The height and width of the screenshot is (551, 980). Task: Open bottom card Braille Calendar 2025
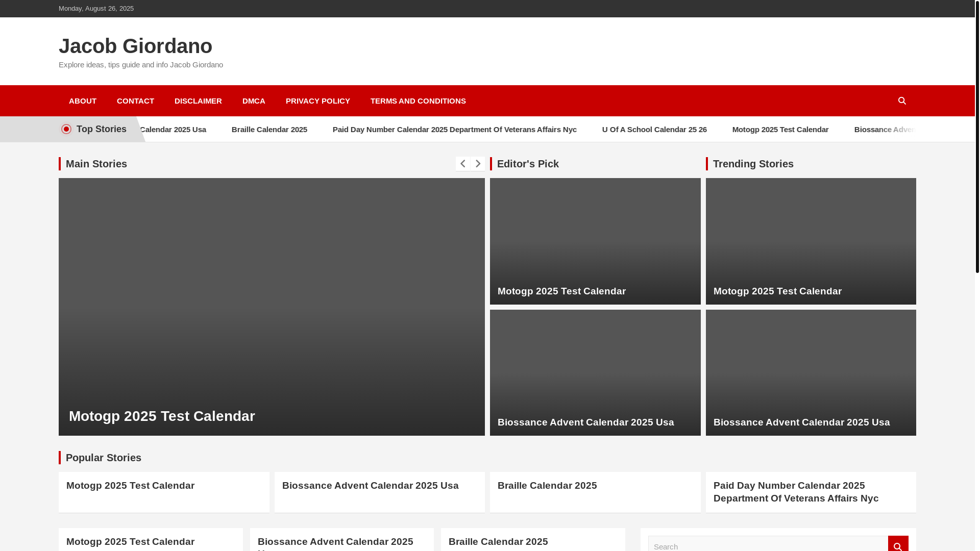coord(498,542)
